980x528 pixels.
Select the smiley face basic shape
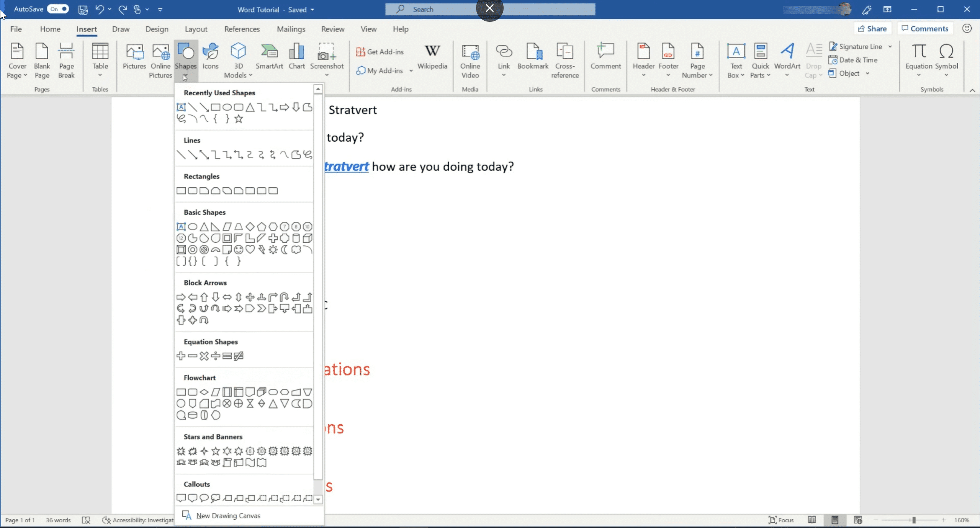coord(239,250)
